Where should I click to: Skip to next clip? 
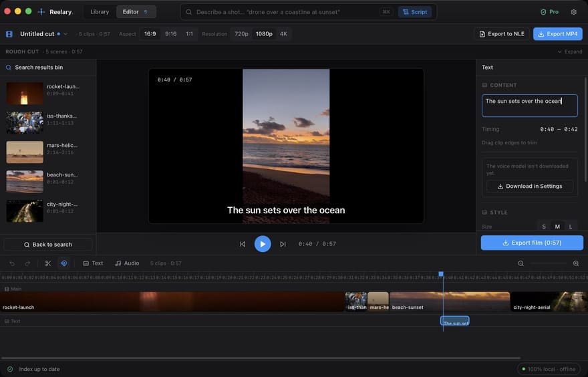click(283, 244)
